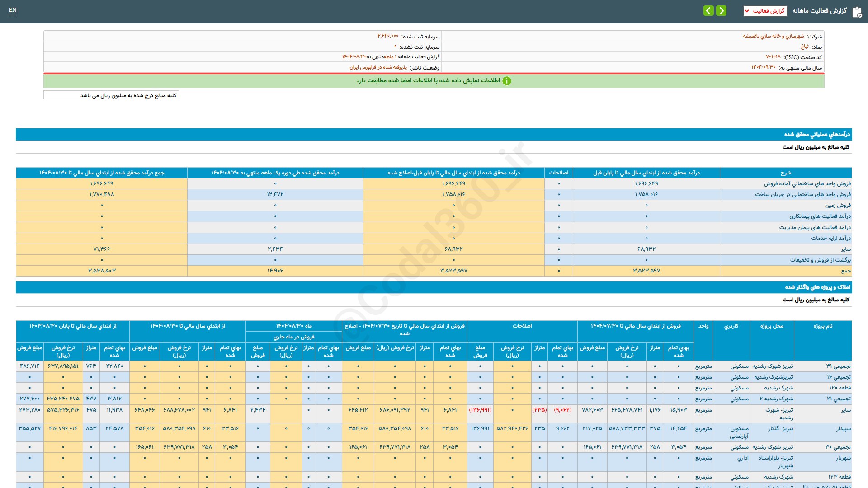Click the محل پروژه column header

(x=772, y=326)
